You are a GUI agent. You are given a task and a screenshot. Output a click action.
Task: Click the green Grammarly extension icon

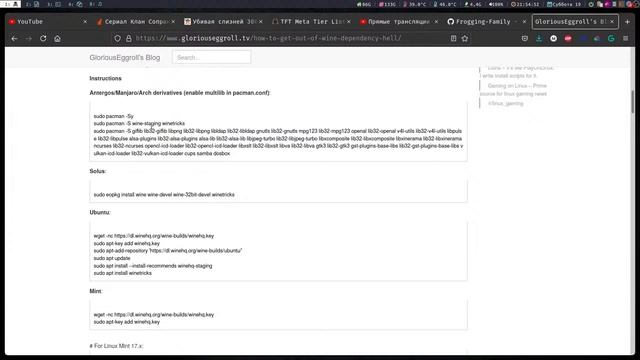tap(611, 38)
